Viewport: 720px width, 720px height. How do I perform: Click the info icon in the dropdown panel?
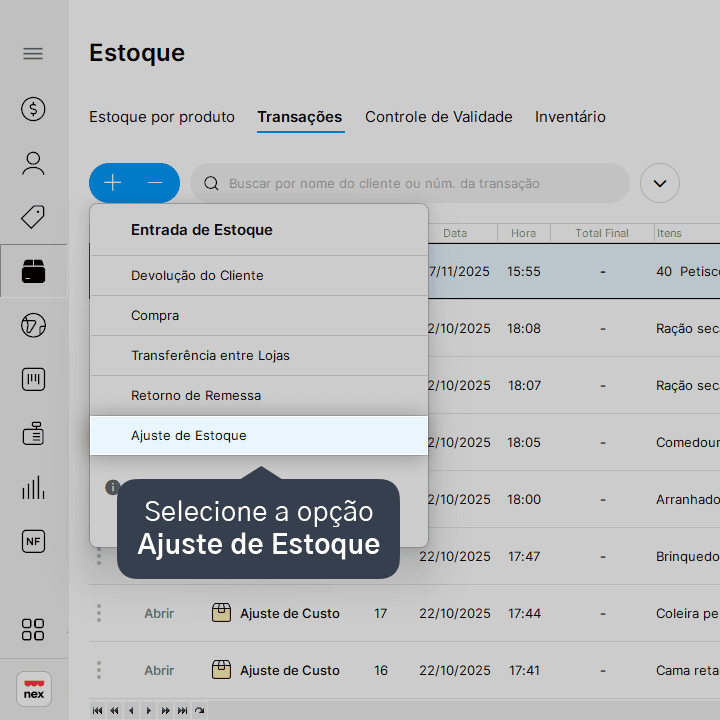click(112, 487)
